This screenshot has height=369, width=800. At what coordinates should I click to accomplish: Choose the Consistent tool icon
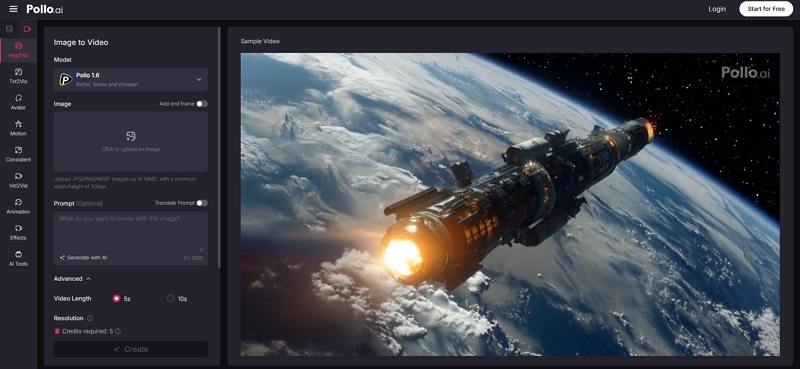(18, 154)
